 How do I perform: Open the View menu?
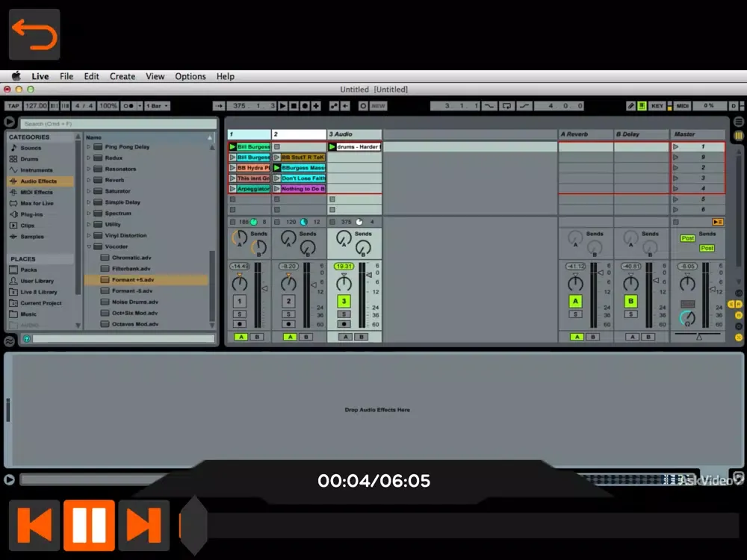pos(155,76)
